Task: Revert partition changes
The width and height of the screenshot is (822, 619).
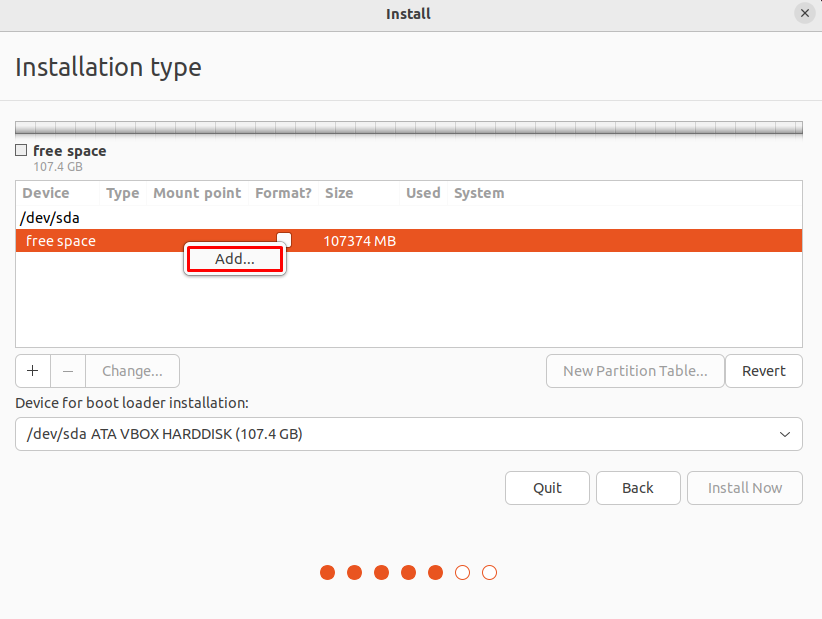Action: click(763, 371)
